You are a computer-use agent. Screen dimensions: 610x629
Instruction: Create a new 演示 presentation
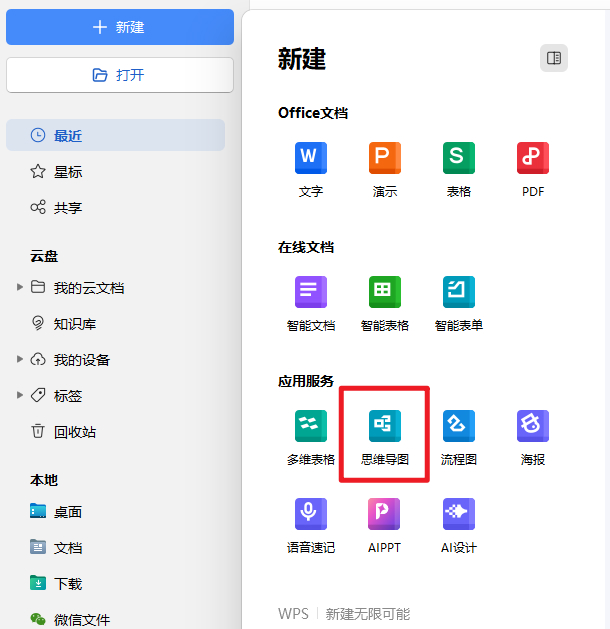(385, 169)
